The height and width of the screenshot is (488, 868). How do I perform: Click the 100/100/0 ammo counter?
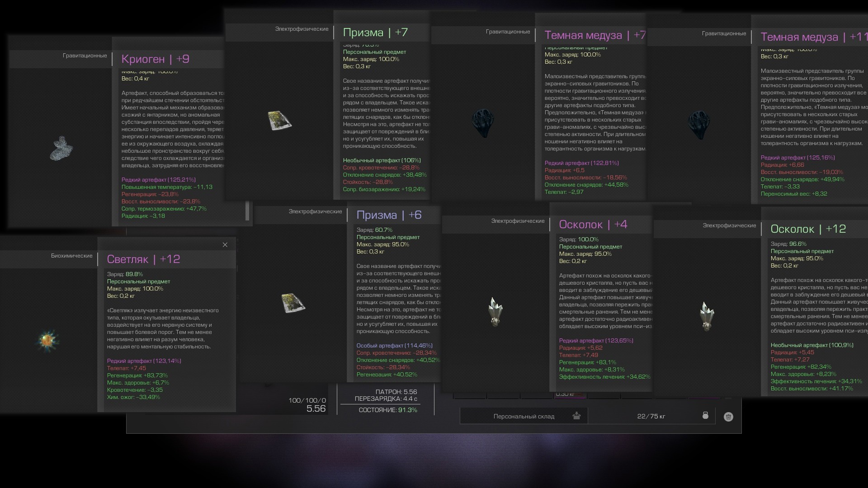click(307, 401)
